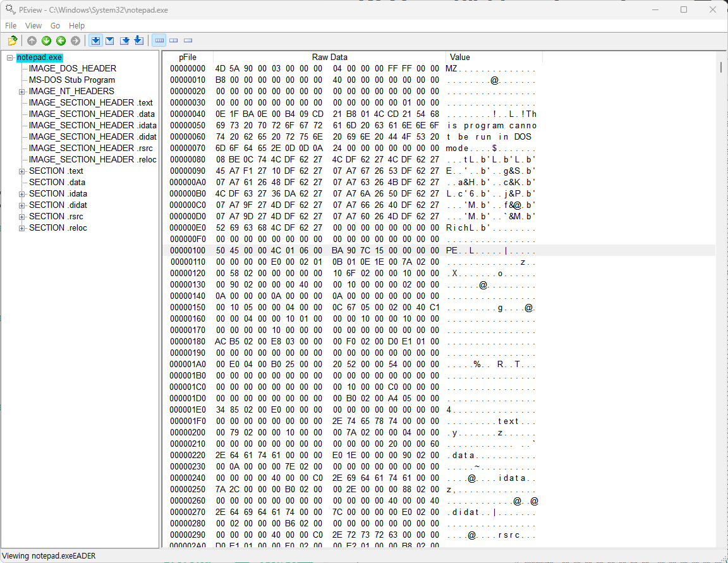Select the two-segment word width view icon
This screenshot has height=563, width=728.
point(174,41)
